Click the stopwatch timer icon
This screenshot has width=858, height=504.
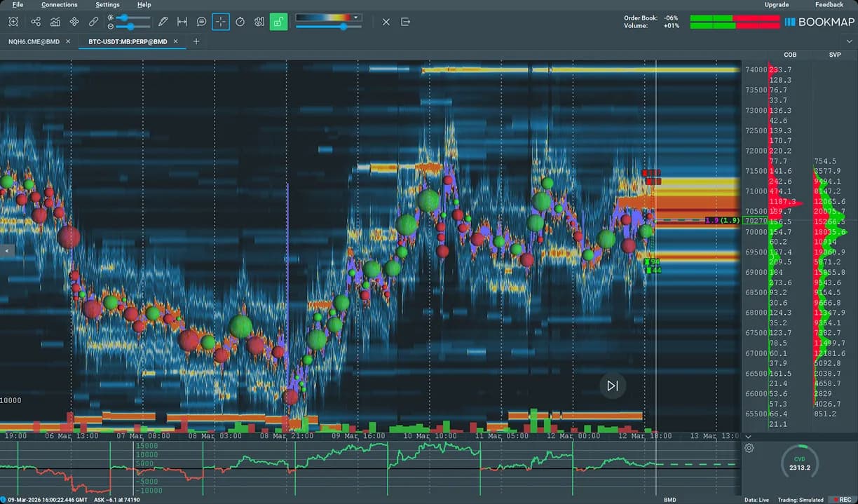click(x=240, y=22)
